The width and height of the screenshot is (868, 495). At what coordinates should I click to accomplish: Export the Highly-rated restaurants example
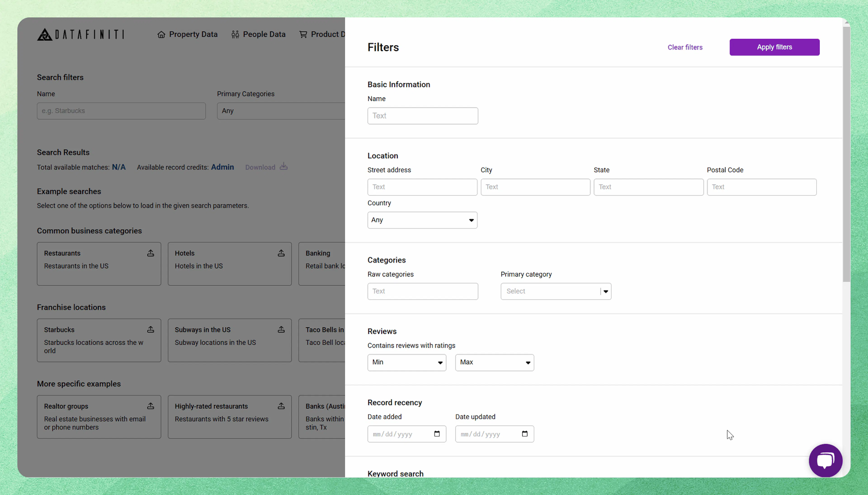pyautogui.click(x=281, y=406)
